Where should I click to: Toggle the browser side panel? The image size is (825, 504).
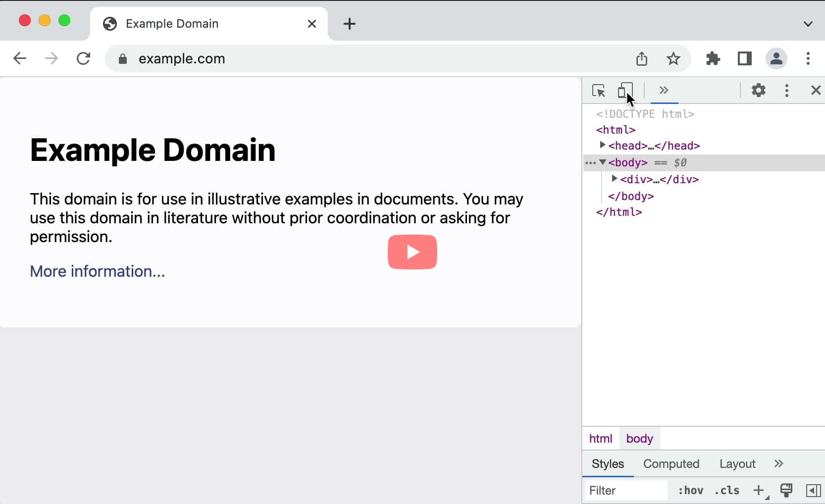[744, 58]
